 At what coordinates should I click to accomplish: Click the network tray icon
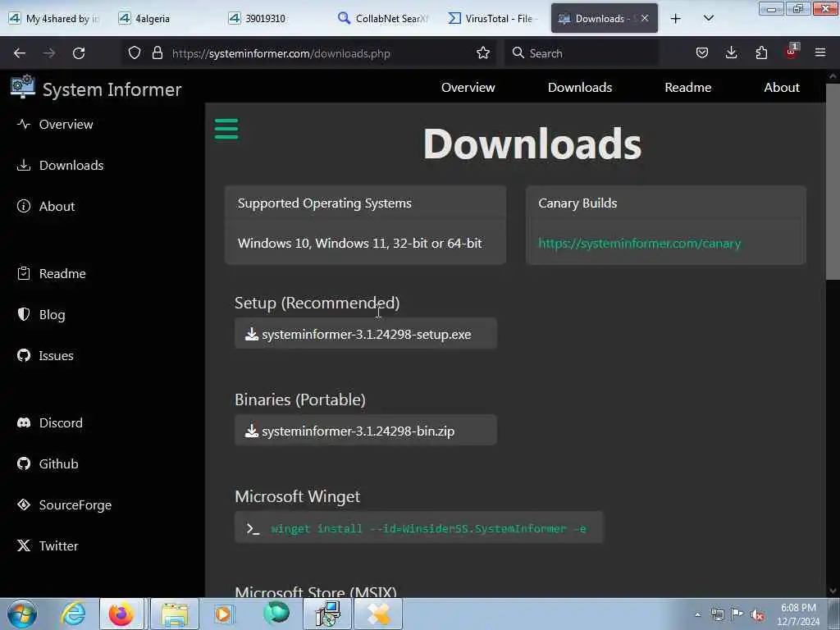tap(718, 614)
